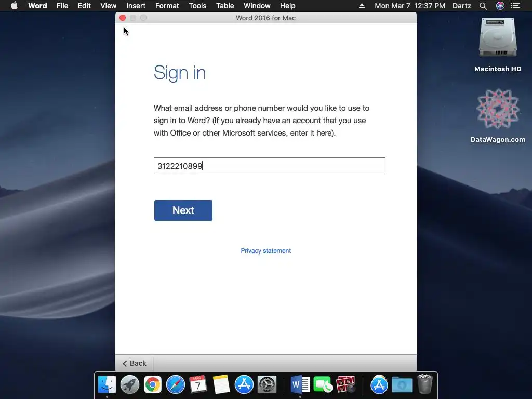Open Calendar icon showing 7 in Dock

click(198, 385)
